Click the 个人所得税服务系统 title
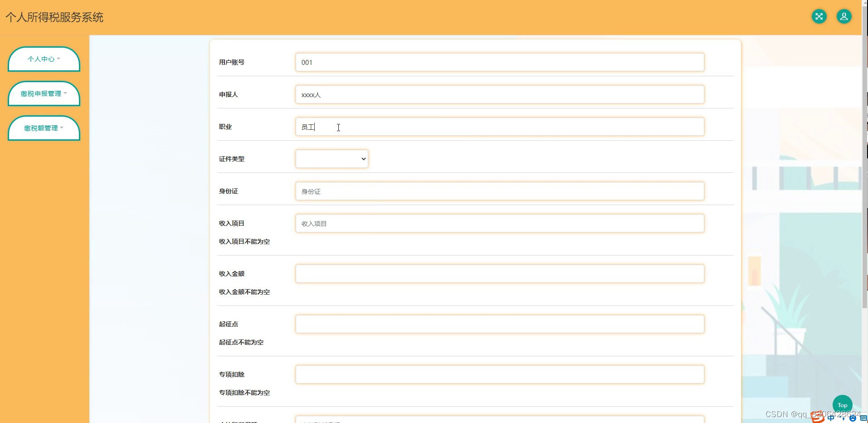Viewport: 868px width, 423px height. pyautogui.click(x=54, y=17)
